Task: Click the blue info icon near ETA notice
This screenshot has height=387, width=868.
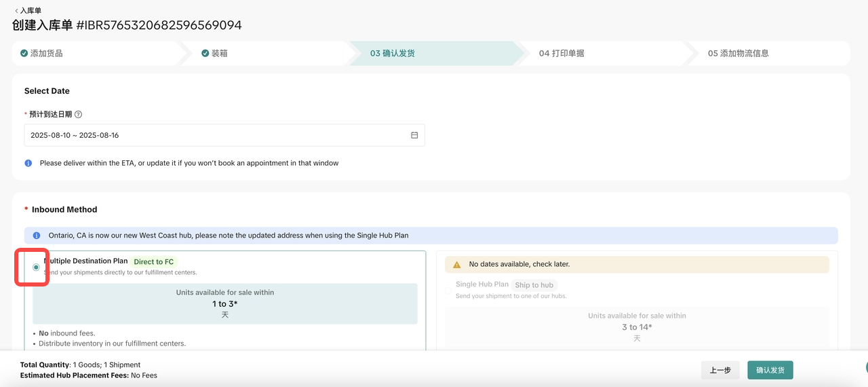Action: (28, 163)
